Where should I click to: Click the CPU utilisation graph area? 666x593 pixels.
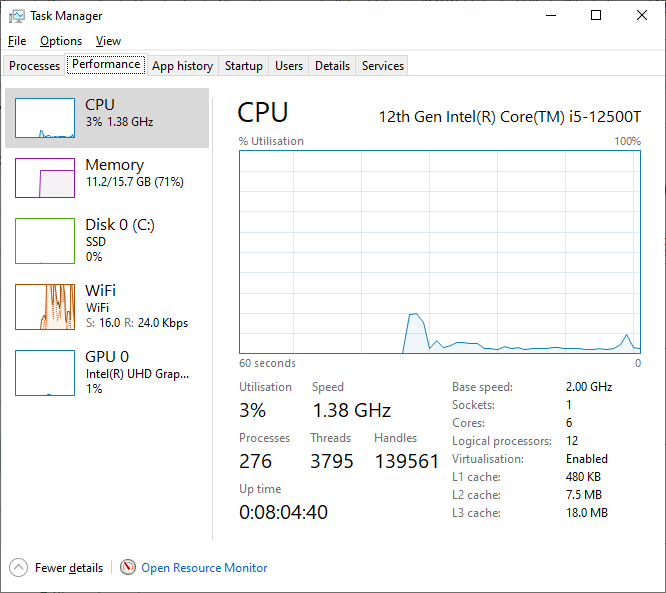coord(440,250)
